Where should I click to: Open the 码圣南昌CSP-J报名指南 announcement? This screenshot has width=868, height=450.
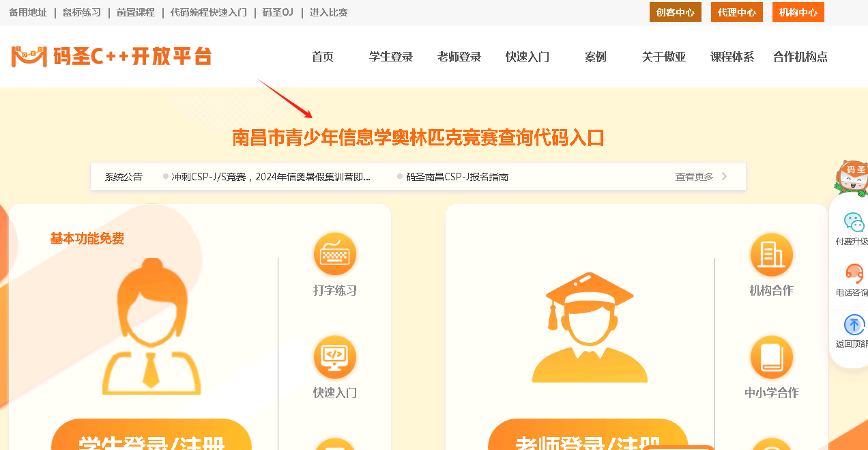pos(457,177)
